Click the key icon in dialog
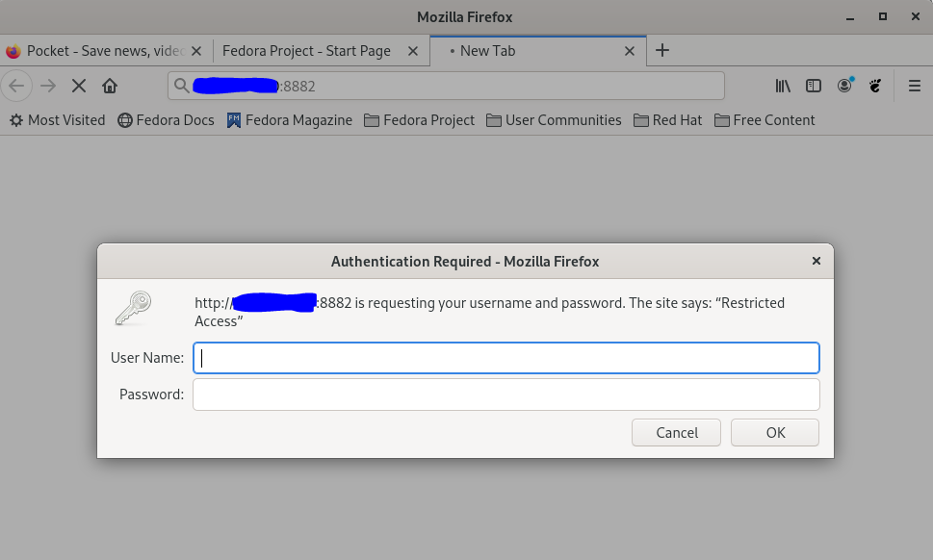 [x=133, y=308]
